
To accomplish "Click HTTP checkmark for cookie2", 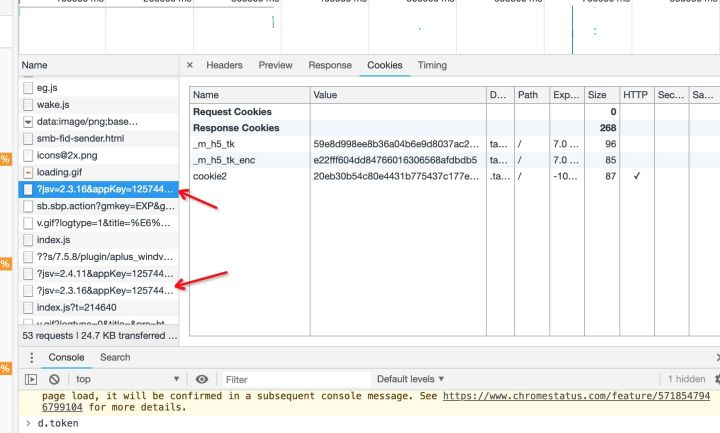I will point(636,176).
